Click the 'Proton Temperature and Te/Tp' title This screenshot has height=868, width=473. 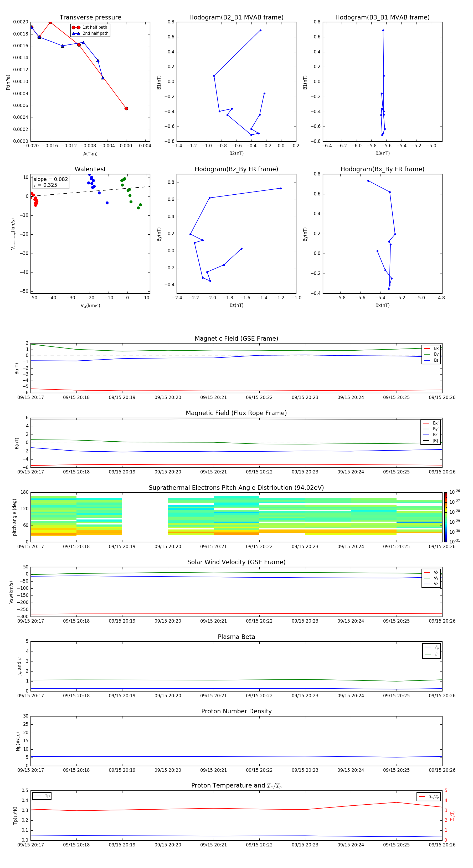pyautogui.click(x=236, y=786)
